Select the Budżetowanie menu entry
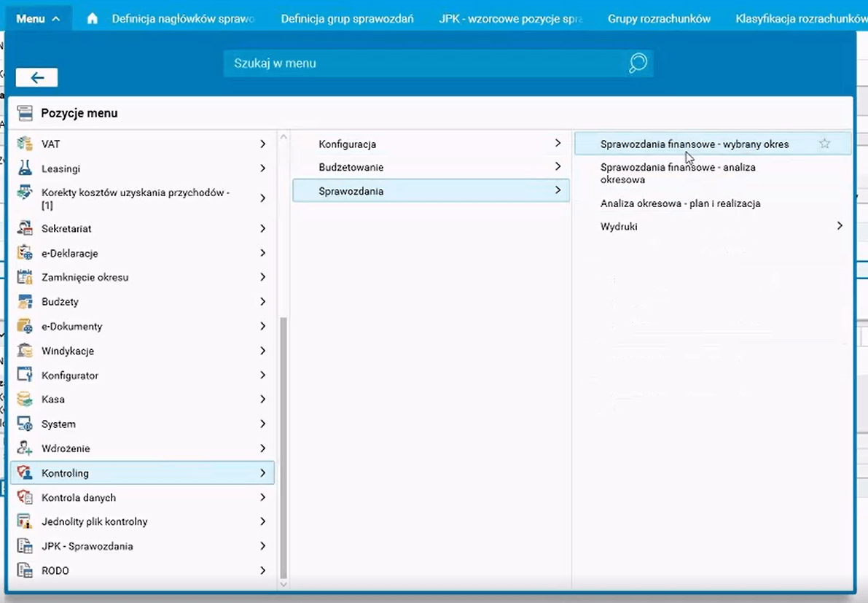This screenshot has height=603, width=868. click(x=431, y=167)
